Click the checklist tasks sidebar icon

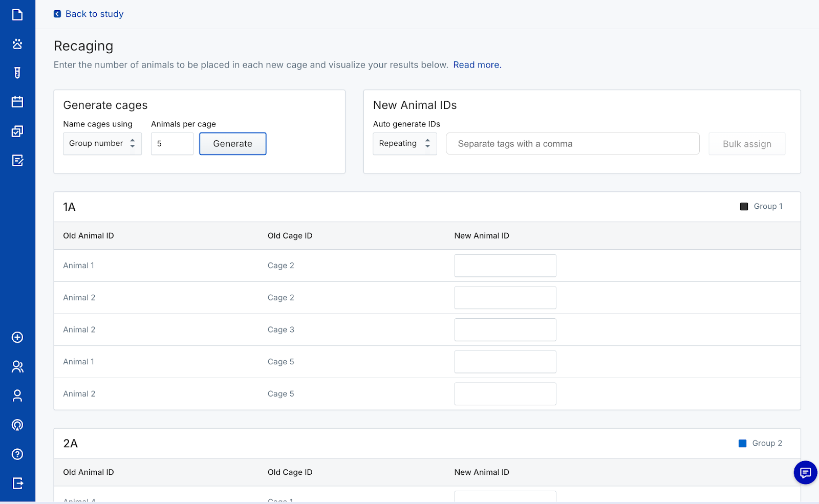click(x=17, y=132)
